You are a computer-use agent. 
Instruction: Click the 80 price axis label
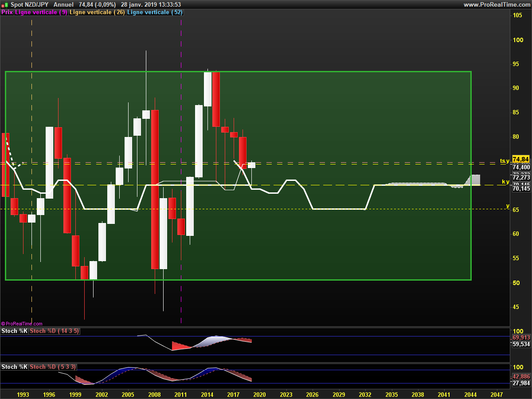[516, 137]
